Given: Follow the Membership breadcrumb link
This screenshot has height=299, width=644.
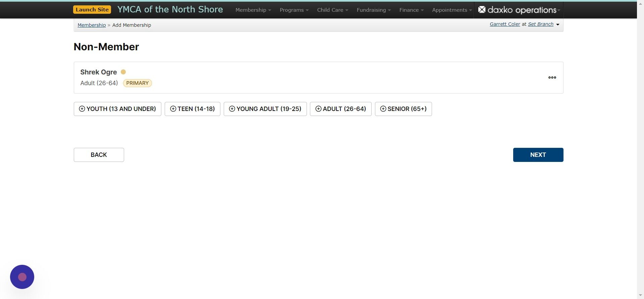Looking at the screenshot, I should 92,25.
